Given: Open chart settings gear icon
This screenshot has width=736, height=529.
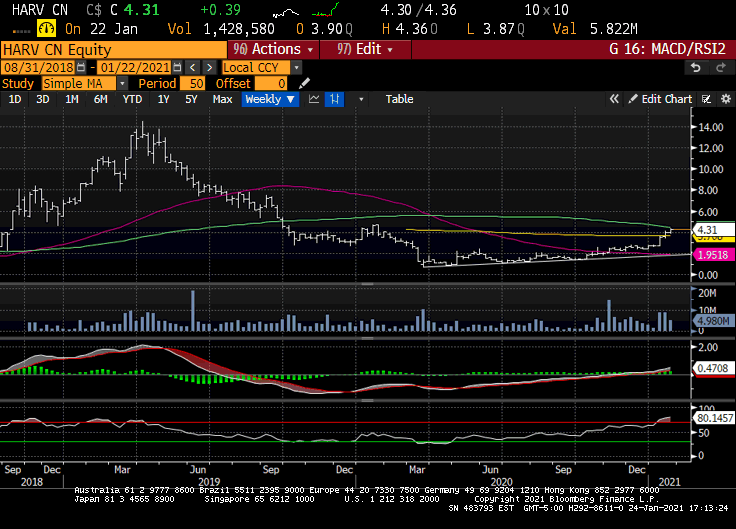Looking at the screenshot, I should coord(726,99).
